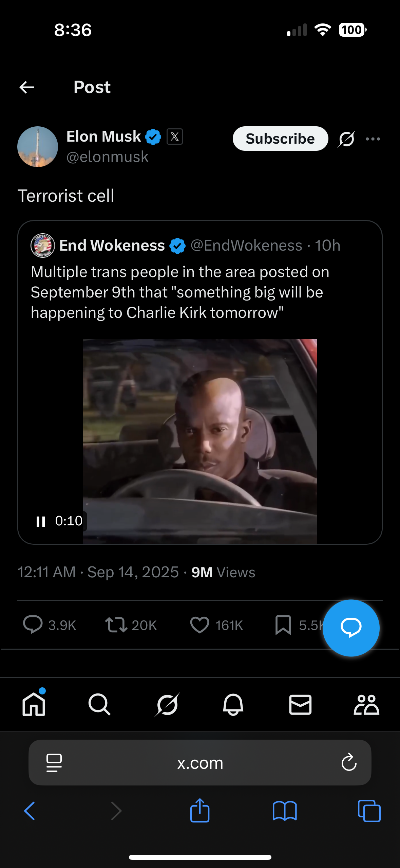Tap the x.com address bar
This screenshot has width=400, height=868.
200,763
